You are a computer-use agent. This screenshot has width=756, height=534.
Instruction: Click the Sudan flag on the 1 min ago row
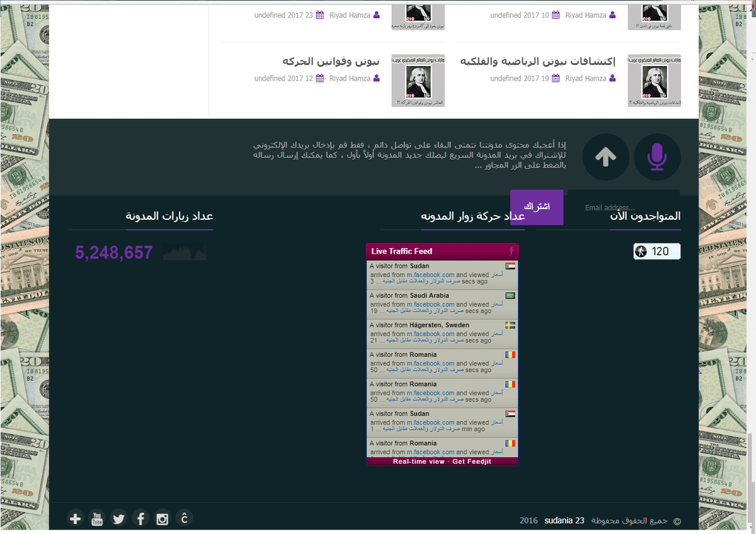[x=510, y=414]
